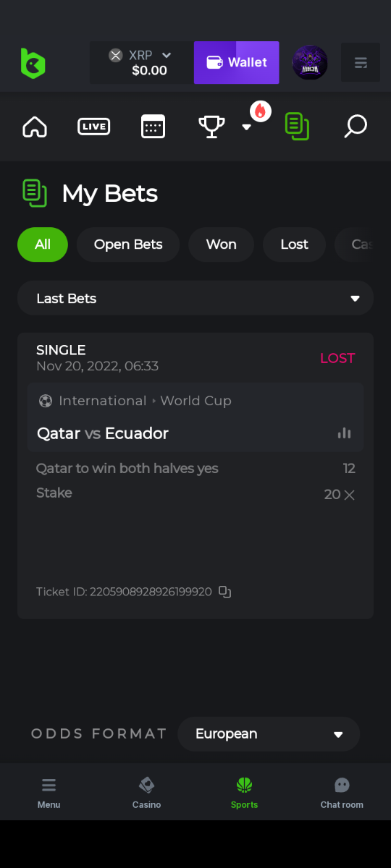The image size is (391, 868).
Task: Expand the arrow next to trophy icon
Action: [x=246, y=127]
